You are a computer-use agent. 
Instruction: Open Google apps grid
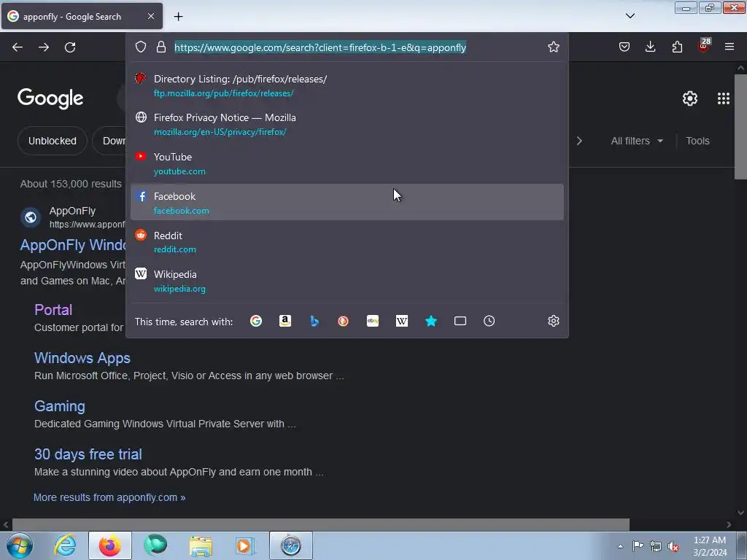click(x=723, y=98)
